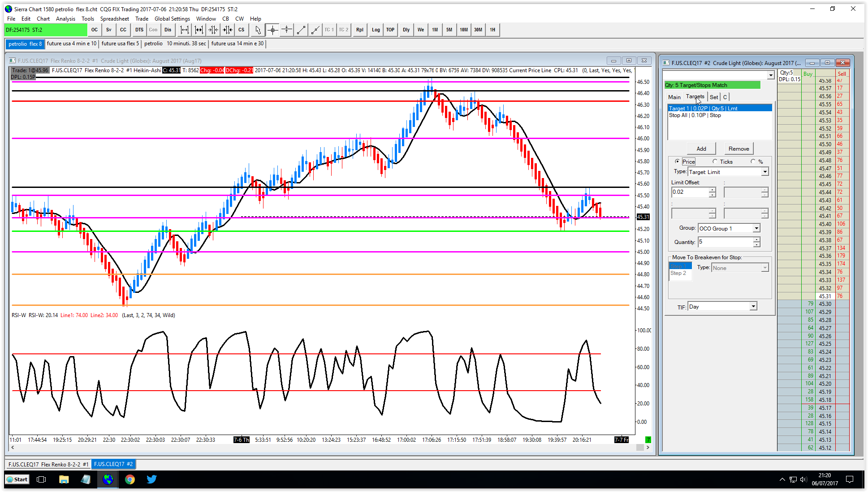Select the % offset radio button
The image size is (868, 492).
[x=753, y=161]
